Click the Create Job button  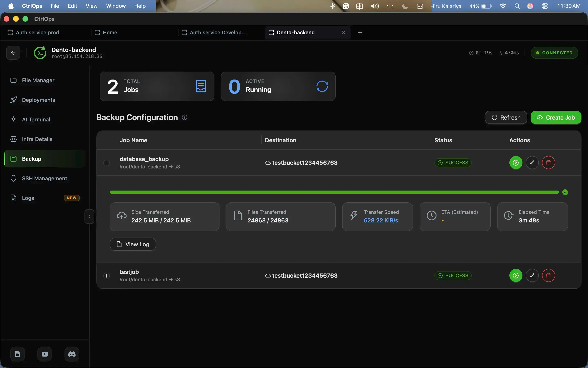pos(556,118)
